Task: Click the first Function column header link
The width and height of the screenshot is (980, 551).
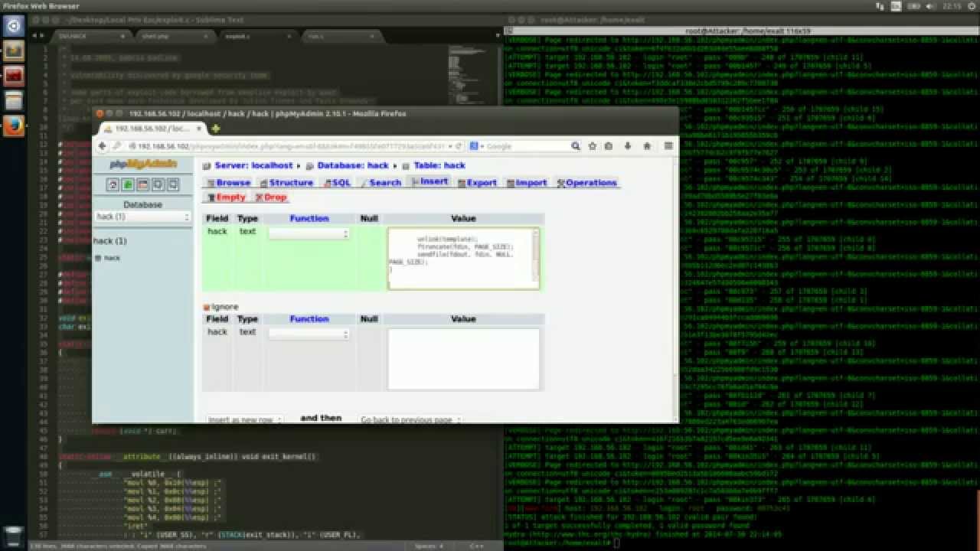Action: [x=309, y=218]
